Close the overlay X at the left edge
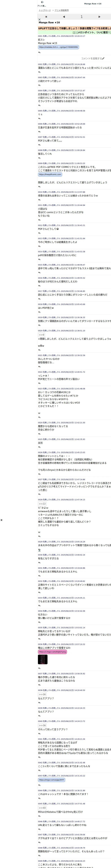The width and height of the screenshot is (111, 868). tap(1, 520)
